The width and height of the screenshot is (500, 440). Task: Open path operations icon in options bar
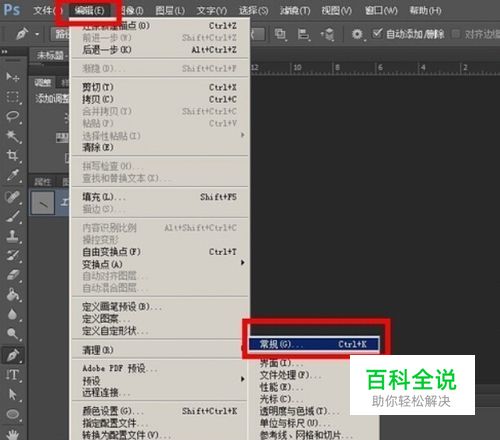coord(280,34)
